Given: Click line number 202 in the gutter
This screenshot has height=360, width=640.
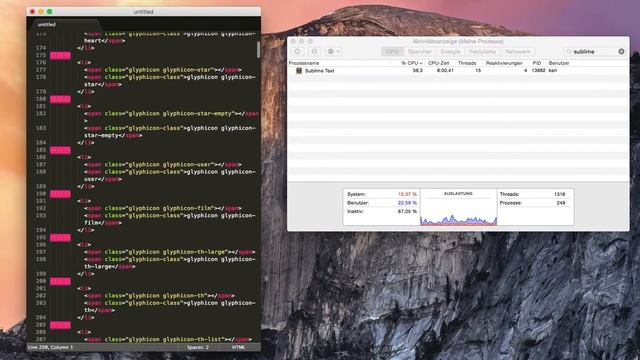Looking at the screenshot, I should (41, 296).
